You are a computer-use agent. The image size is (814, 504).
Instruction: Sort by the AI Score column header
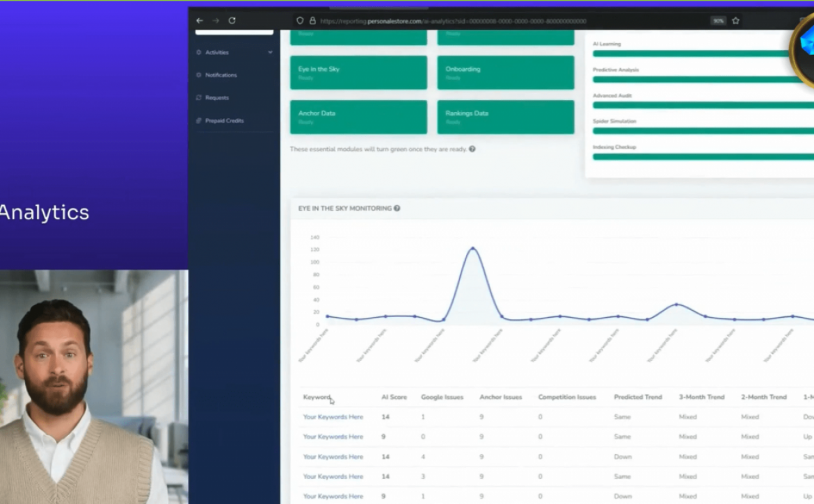[394, 397]
